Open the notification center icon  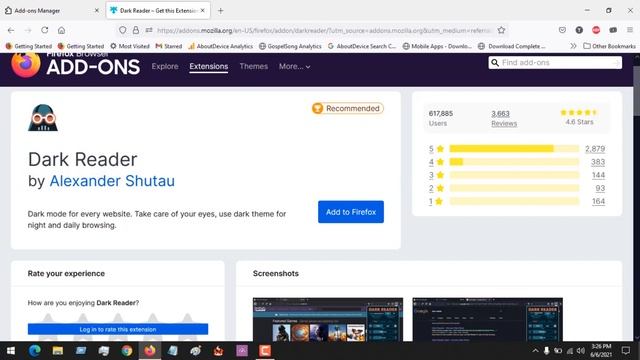coord(626,351)
